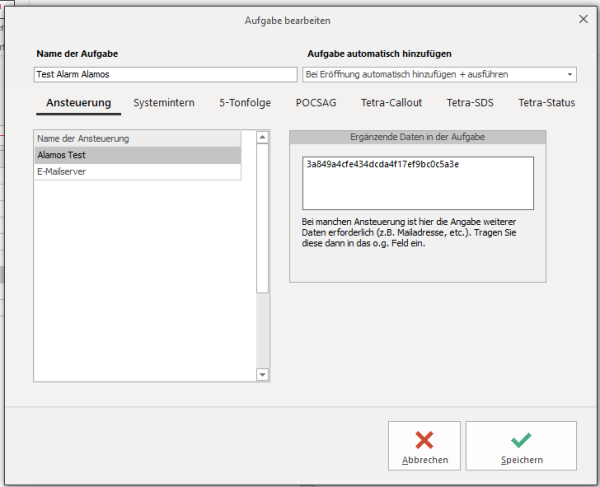Click scrollbar track below the thumb
This screenshot has width=600, height=487.
click(x=263, y=330)
